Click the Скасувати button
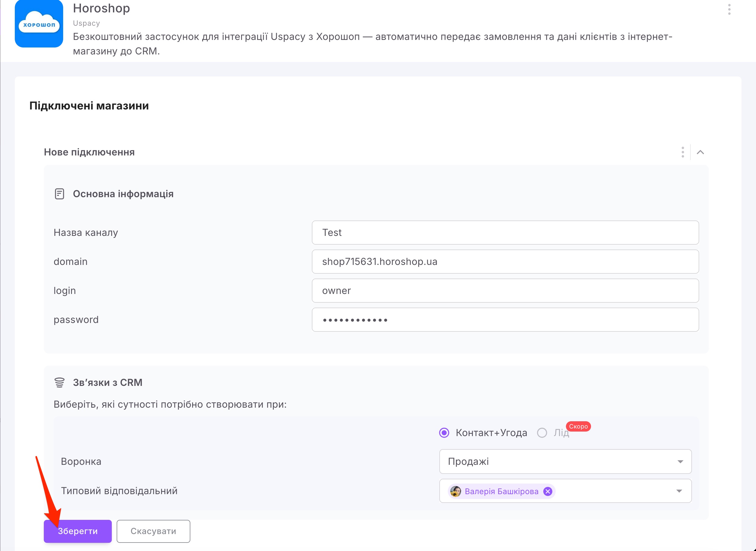756x551 pixels. tap(153, 531)
